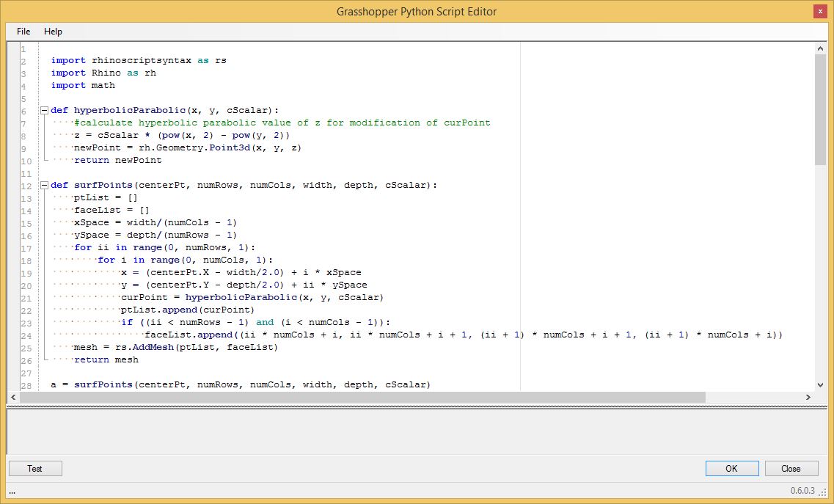Screen dimensions: 834x504
Task: Click 'z = cScalar *' expression line
Action: click(x=182, y=135)
